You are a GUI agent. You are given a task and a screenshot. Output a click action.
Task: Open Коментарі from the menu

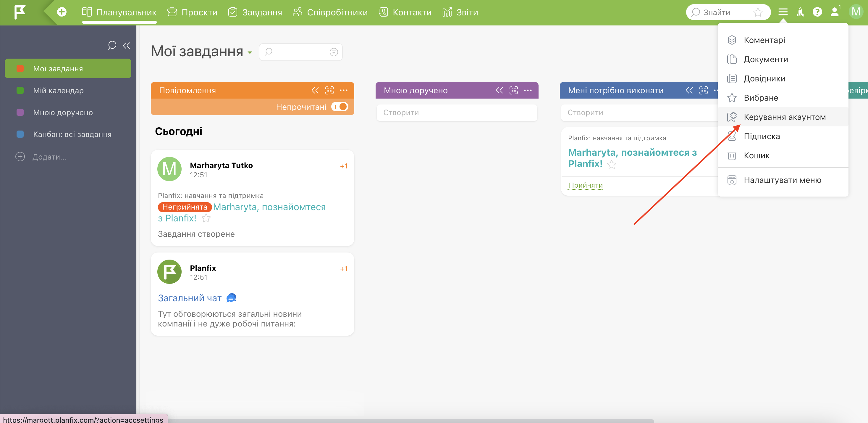click(783, 40)
